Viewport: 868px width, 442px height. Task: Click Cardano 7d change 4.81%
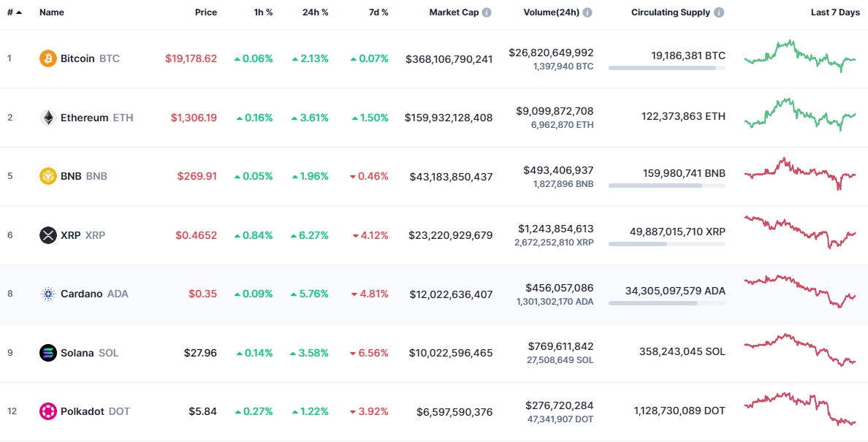[371, 294]
